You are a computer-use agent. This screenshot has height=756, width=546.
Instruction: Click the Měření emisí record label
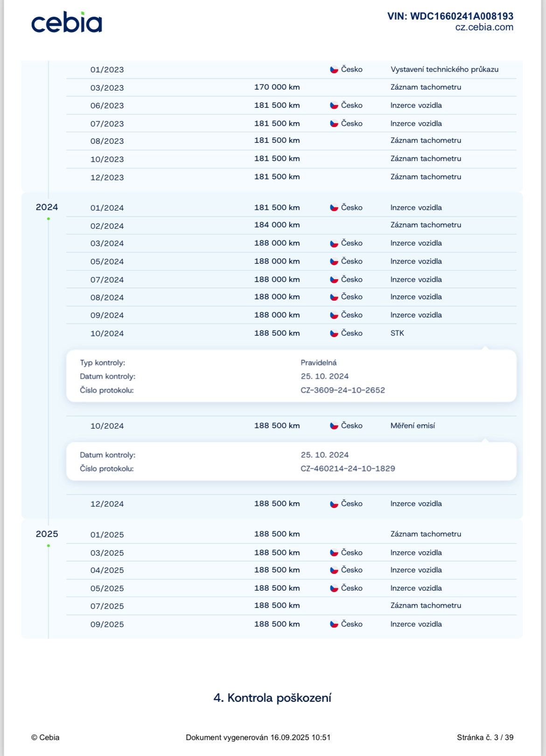pos(413,426)
